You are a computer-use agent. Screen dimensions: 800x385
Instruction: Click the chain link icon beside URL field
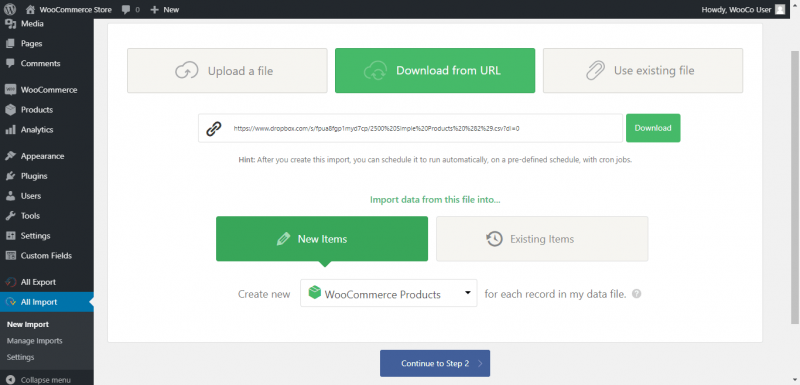pos(214,128)
